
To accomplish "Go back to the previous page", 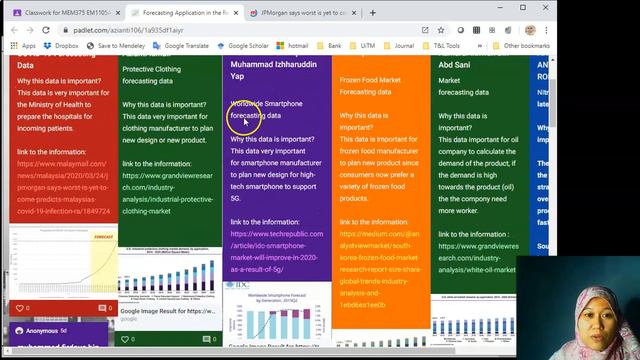I will coord(15,30).
